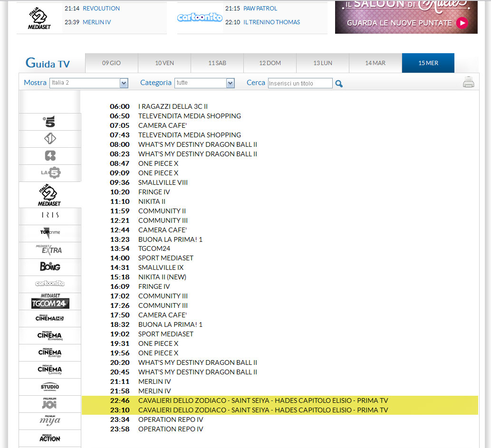
Task: Select the Boing channel logo
Action: click(x=50, y=267)
